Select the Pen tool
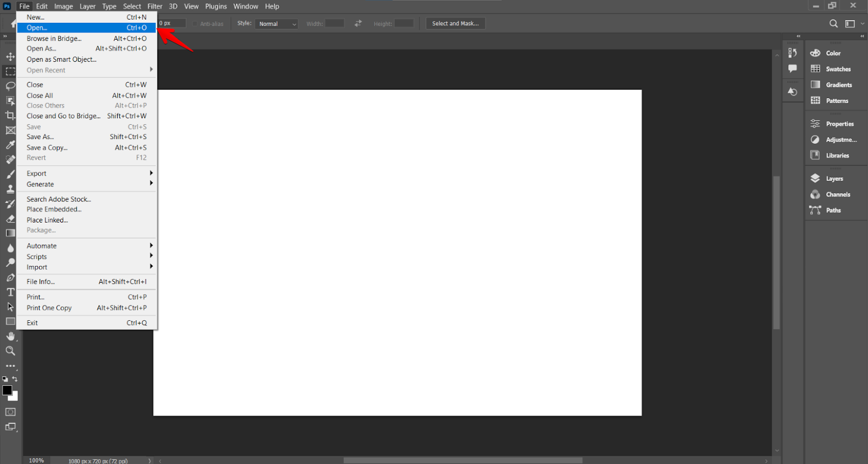 click(x=10, y=277)
